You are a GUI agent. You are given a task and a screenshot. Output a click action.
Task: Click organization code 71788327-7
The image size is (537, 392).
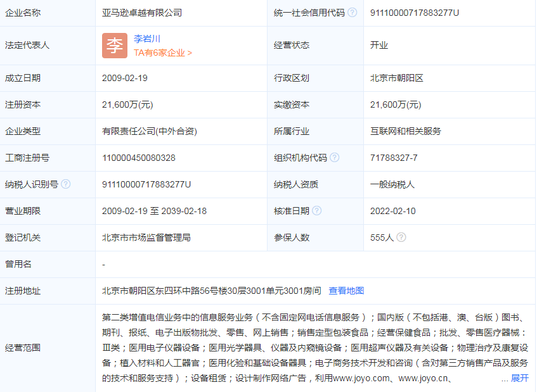pos(394,158)
